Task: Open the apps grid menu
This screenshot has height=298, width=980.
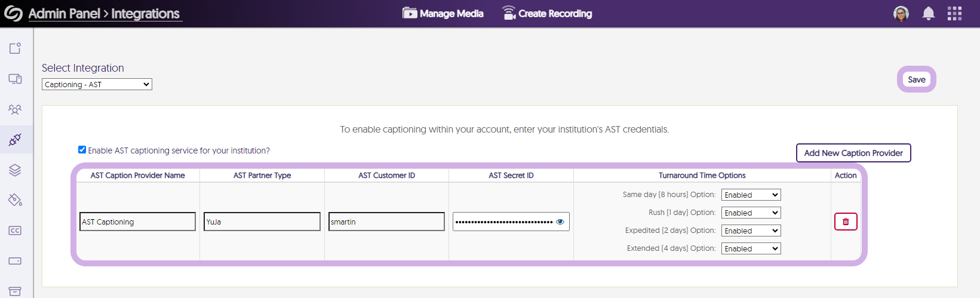Action: pos(954,14)
